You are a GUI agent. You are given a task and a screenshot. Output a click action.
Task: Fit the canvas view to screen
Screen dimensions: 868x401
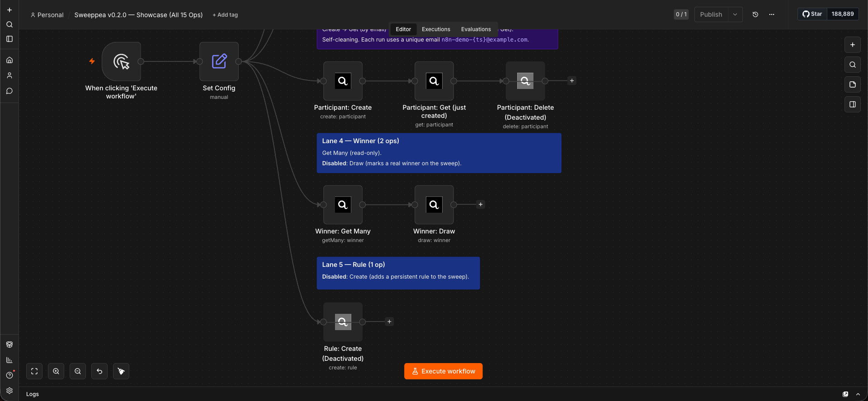[x=34, y=371]
